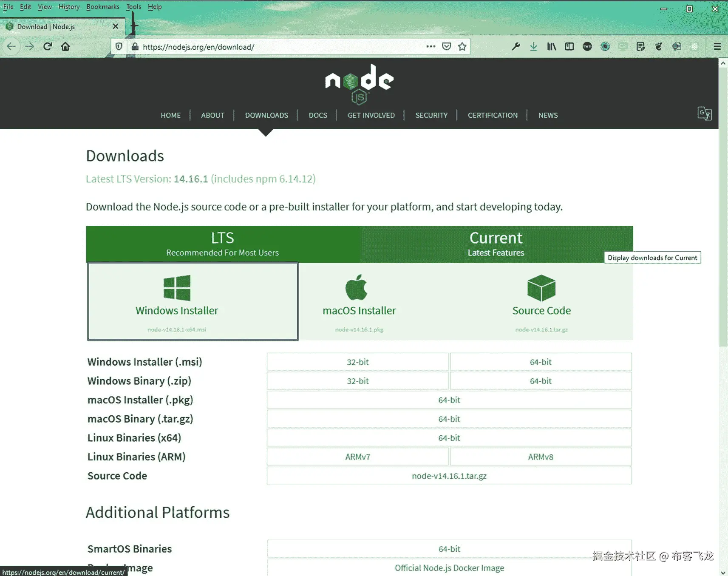
Task: Open the DOCS navigation link
Action: pyautogui.click(x=318, y=115)
